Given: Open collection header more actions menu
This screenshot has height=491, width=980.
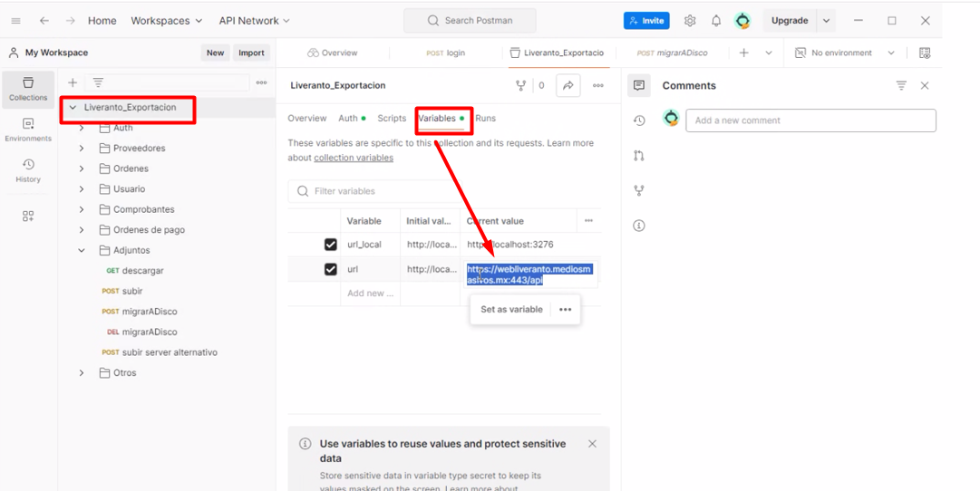Looking at the screenshot, I should (598, 85).
